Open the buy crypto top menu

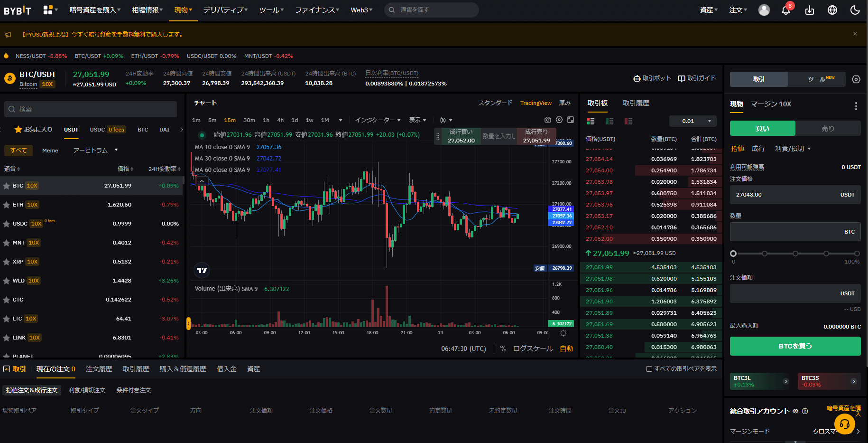95,10
